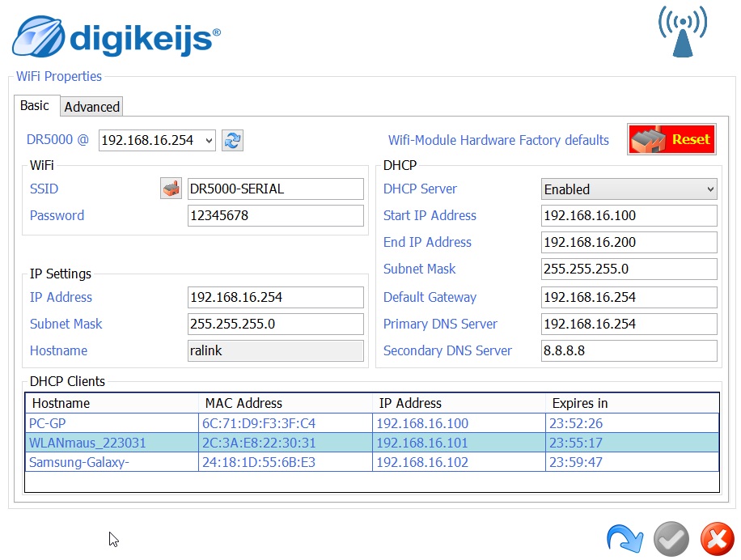Click the blue curved arrow apply icon
Screen dimensions: 741x560
pyautogui.click(x=625, y=539)
